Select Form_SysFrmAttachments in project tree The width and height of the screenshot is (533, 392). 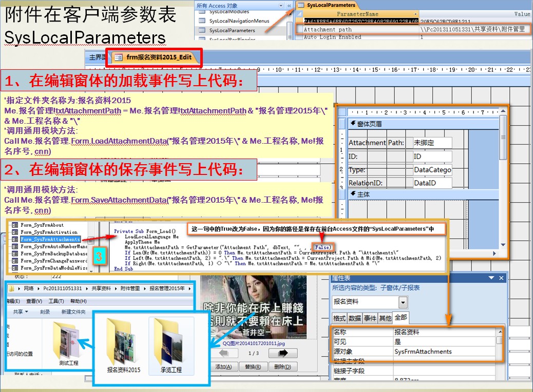(50, 239)
